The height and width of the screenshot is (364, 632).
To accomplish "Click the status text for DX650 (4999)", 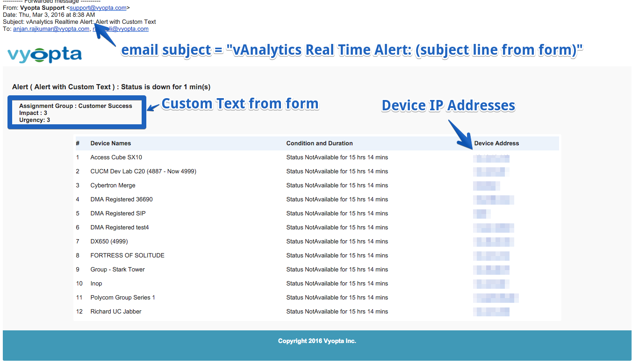I will click(337, 242).
